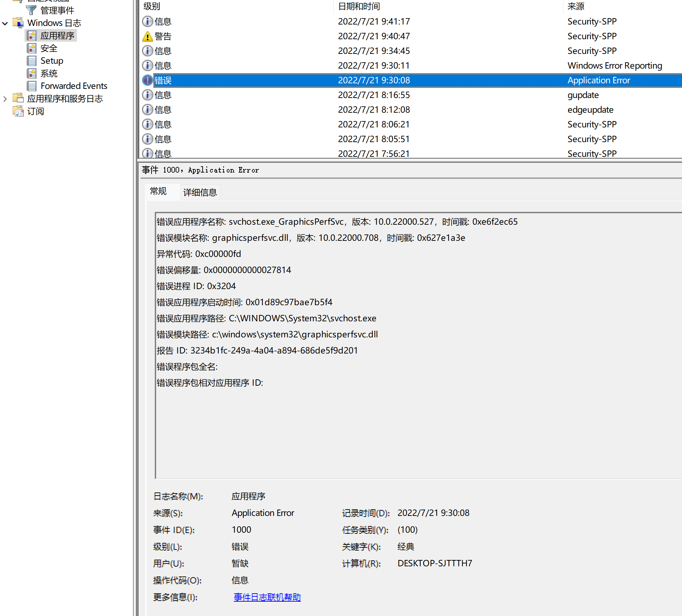The height and width of the screenshot is (616, 682).
Task: Click the 订阅 subscriptions icon
Action: click(18, 111)
